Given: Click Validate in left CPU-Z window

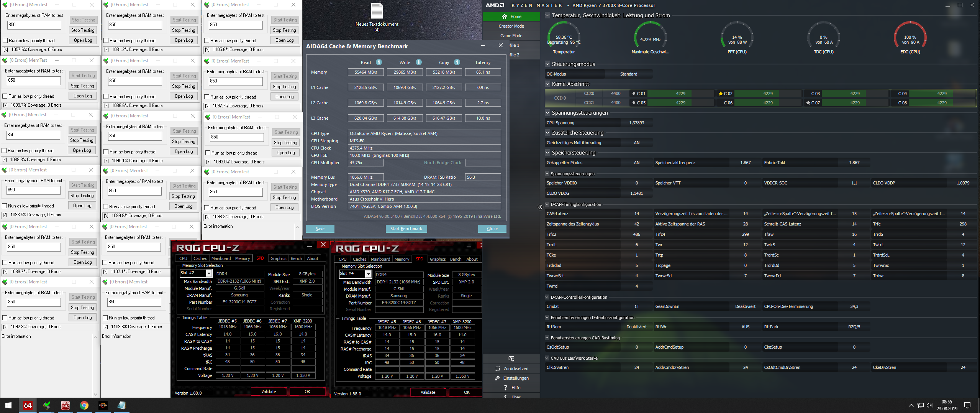Looking at the screenshot, I should pos(269,392).
